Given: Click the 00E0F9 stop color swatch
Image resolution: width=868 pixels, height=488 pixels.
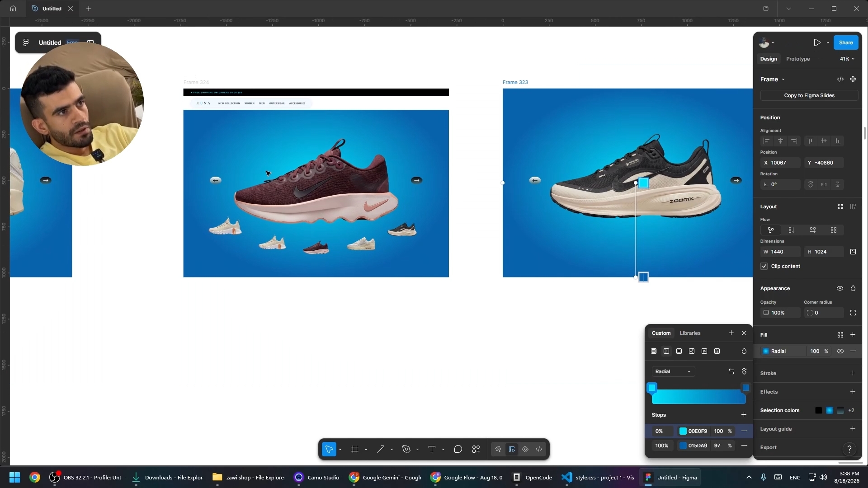Looking at the screenshot, I should (683, 431).
